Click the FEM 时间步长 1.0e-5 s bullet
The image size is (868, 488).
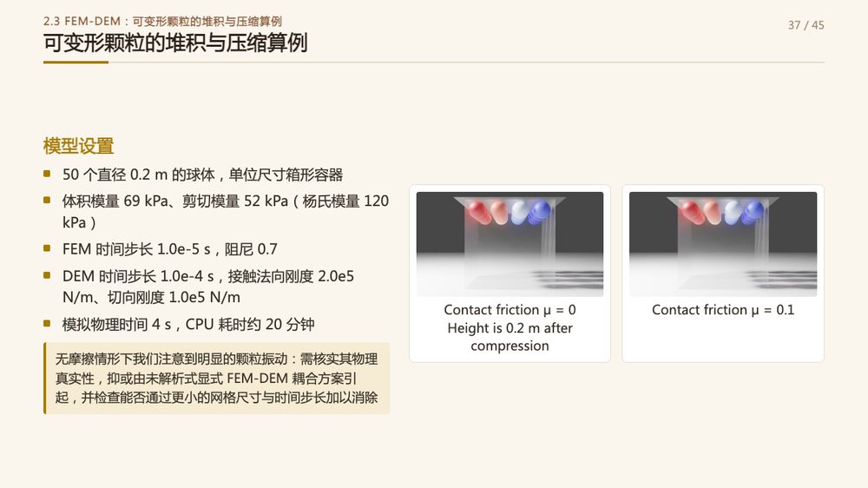pos(170,249)
